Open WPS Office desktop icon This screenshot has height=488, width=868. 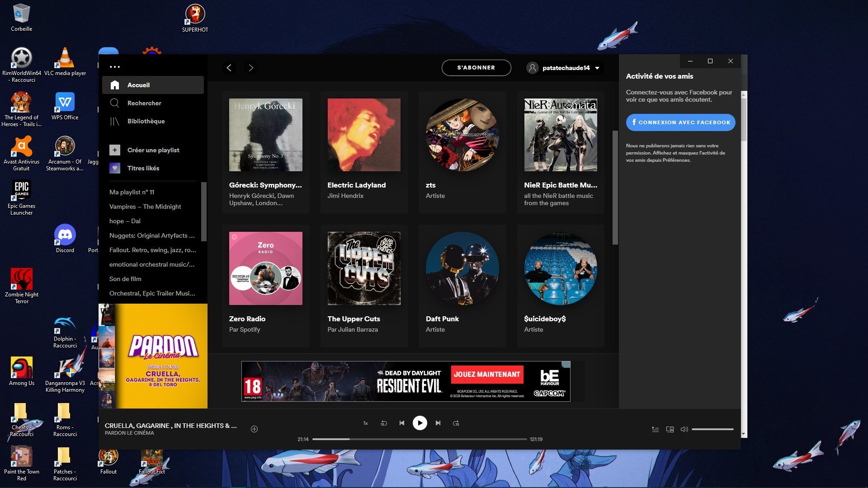65,106
